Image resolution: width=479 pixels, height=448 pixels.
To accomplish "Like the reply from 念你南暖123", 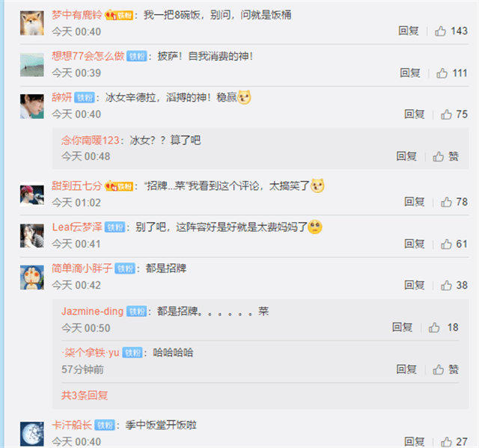I will tap(446, 156).
